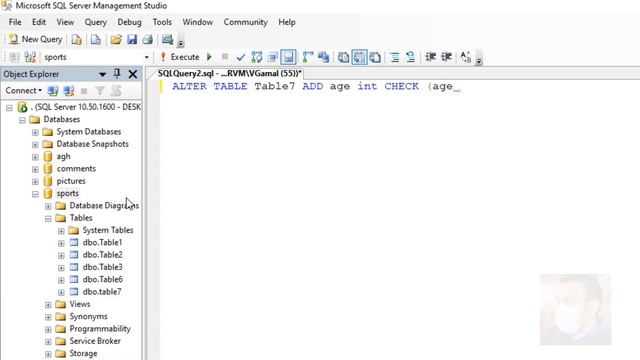Open the Activity Monitor icon
The image size is (640, 360).
[167, 40]
